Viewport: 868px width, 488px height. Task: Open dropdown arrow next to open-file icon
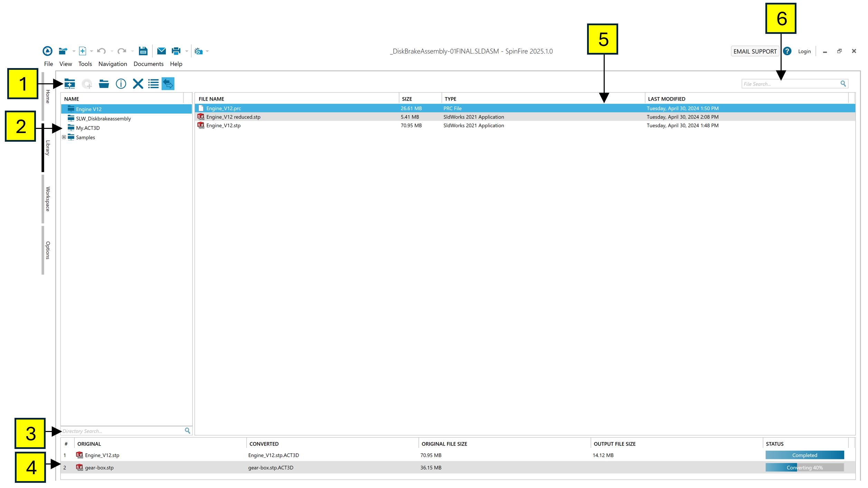point(74,51)
